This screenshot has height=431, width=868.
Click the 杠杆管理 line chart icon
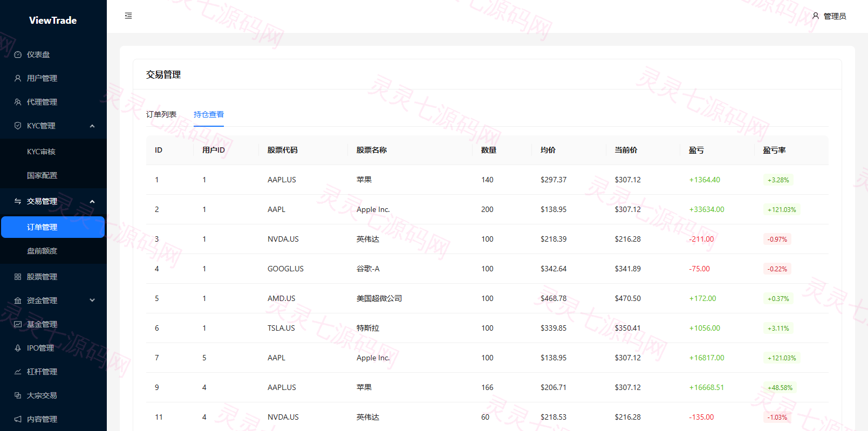coord(18,372)
